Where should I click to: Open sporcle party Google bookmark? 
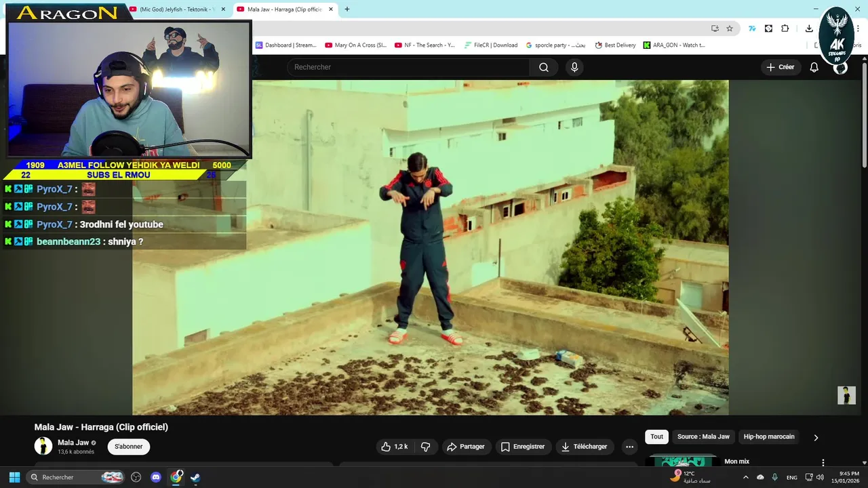pos(555,45)
